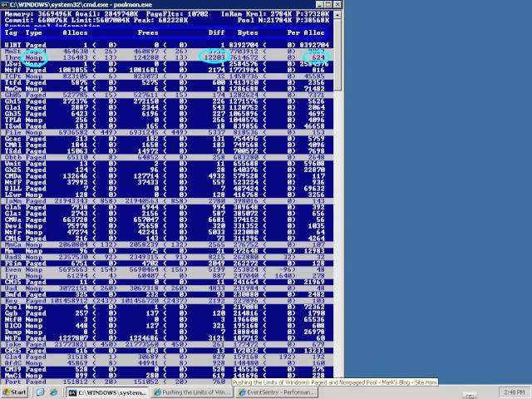The height and width of the screenshot is (399, 532).
Task: Click the 'Per Alloc' column header
Action: click(x=306, y=33)
